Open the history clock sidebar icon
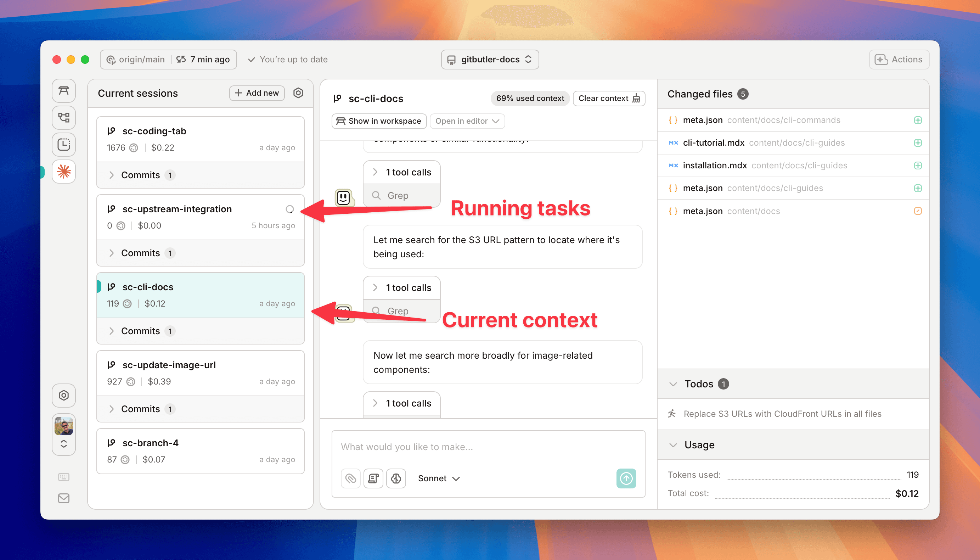Viewport: 980px width, 560px height. pos(63,145)
